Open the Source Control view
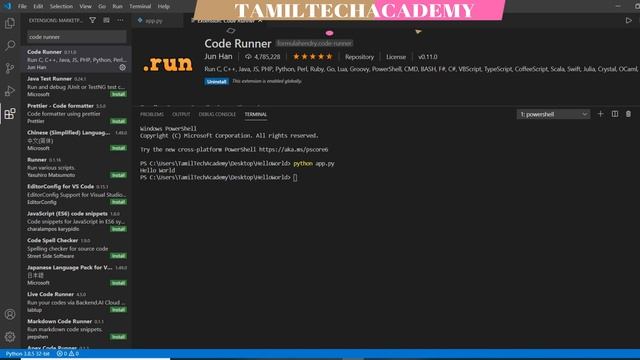The height and width of the screenshot is (360, 640). [10, 68]
